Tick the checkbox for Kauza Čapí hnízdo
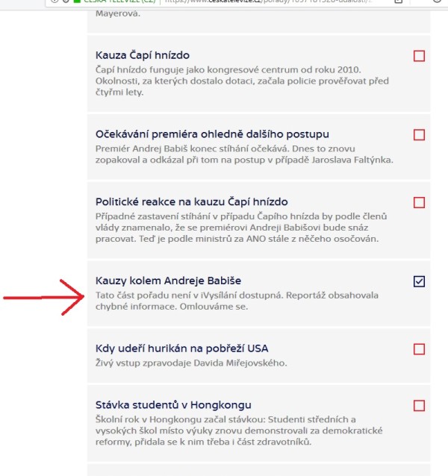This screenshot has height=476, width=448. click(x=419, y=56)
